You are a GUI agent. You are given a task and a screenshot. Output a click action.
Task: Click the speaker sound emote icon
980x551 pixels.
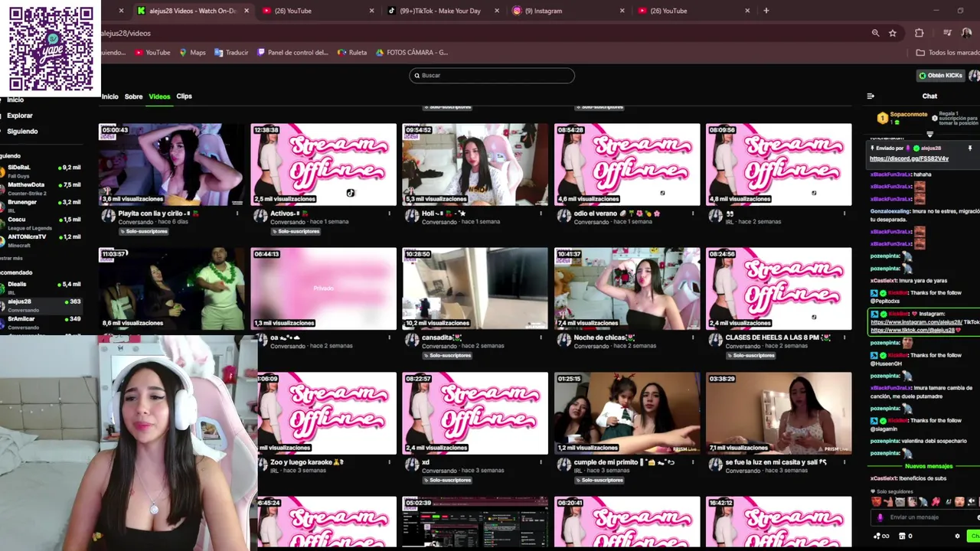coord(972,502)
